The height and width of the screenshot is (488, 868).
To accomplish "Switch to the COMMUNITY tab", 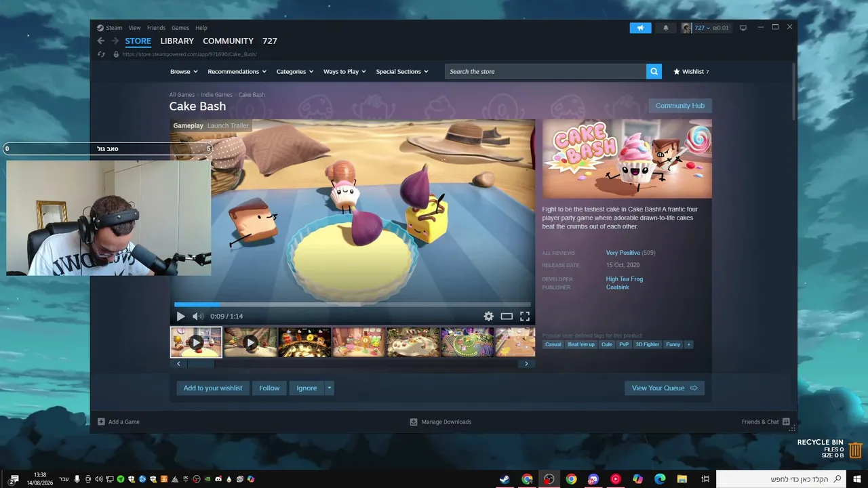I will (229, 41).
